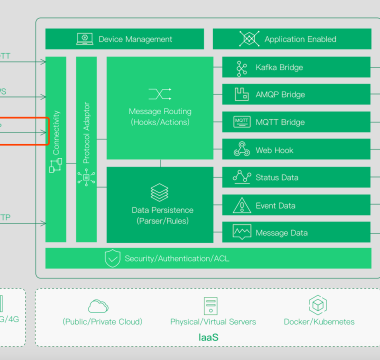Viewport: 380px width, 360px height.
Task: Click the Protocol Adaptor chip icon
Action: 86,177
